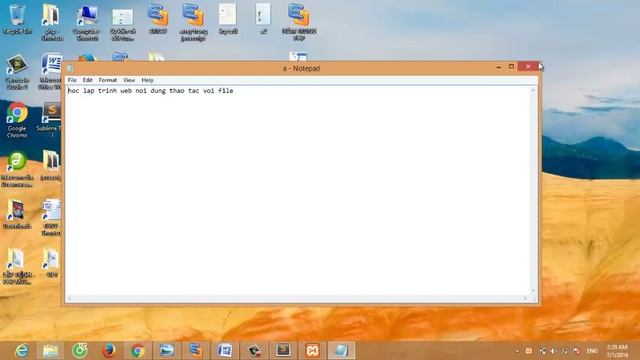Click the Notepad icon in the title bar
Screen dimensions: 640x360
click(x=70, y=68)
